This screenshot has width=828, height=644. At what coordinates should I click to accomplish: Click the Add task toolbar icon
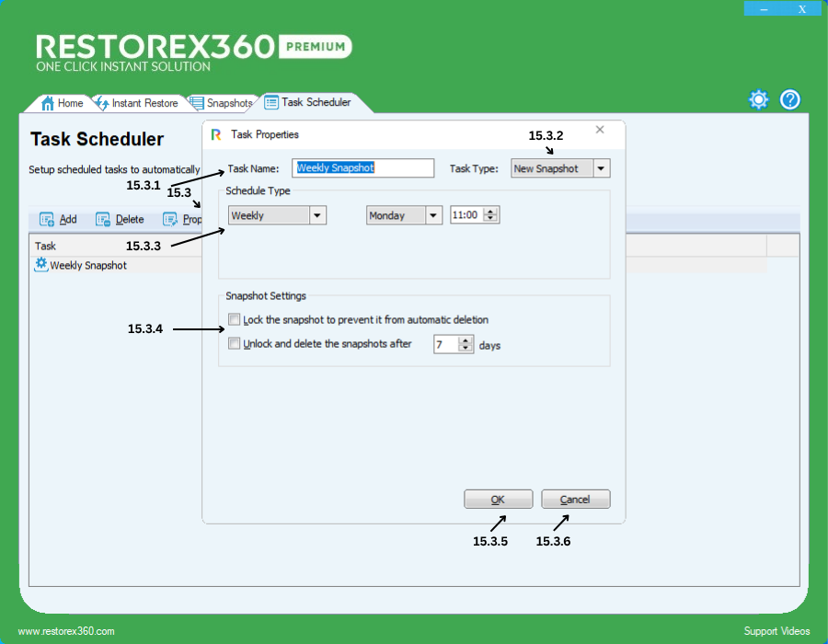pos(47,220)
